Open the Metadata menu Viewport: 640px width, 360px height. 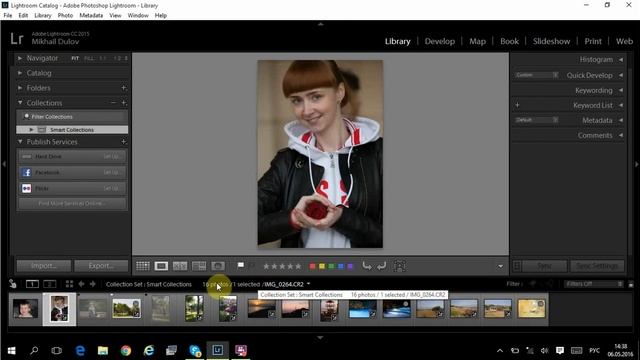[91, 16]
